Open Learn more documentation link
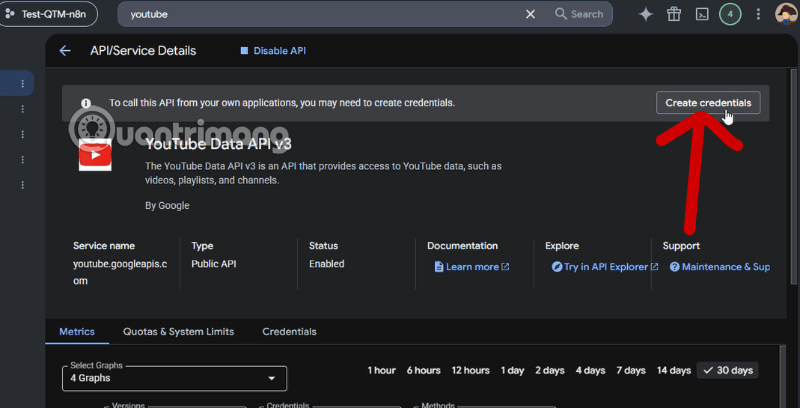Image resolution: width=800 pixels, height=408 pixels. [472, 267]
